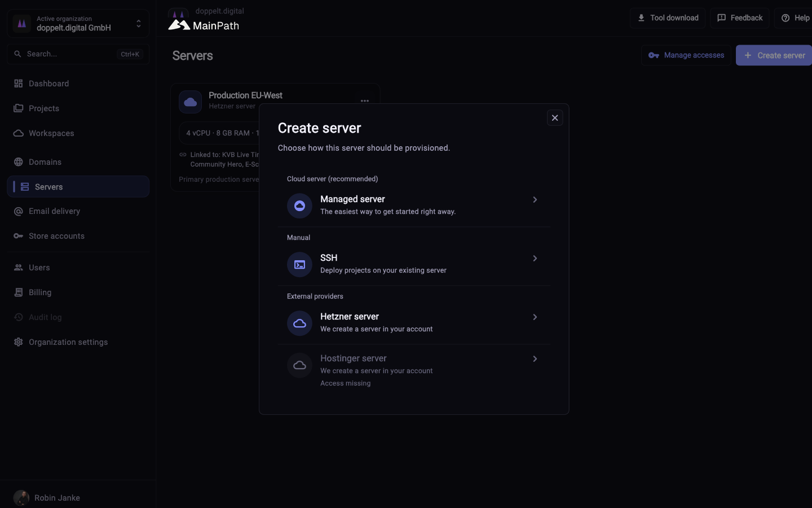Open more options for Production EU-West
Screen dimensions: 812x508
click(x=365, y=101)
